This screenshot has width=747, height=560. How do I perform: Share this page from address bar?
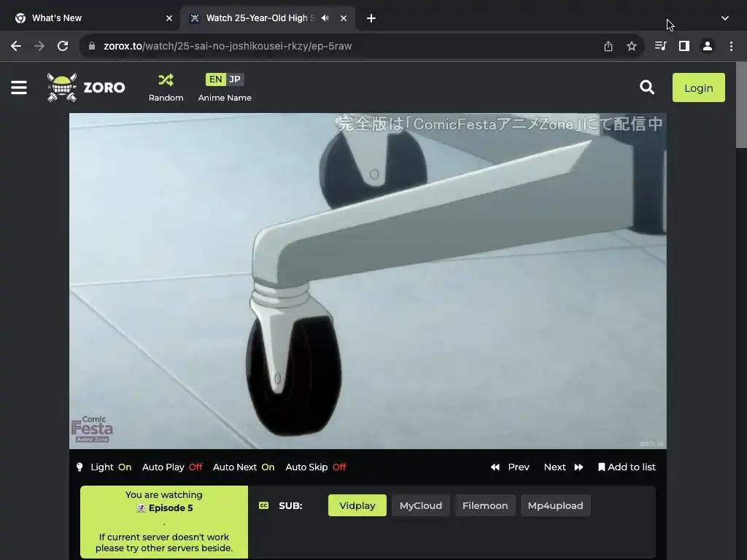click(608, 46)
